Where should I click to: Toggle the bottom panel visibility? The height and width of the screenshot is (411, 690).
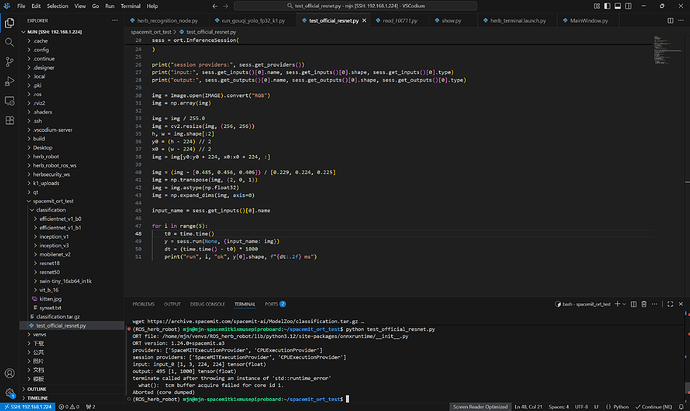tap(618, 6)
